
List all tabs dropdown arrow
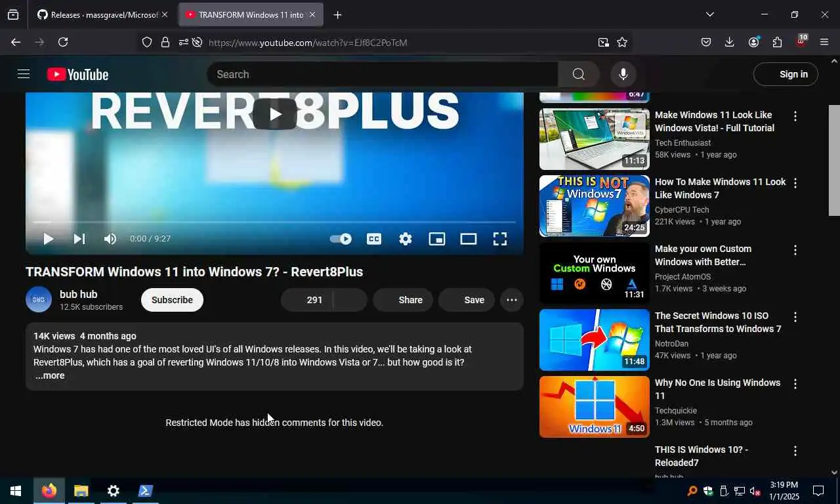709,14
